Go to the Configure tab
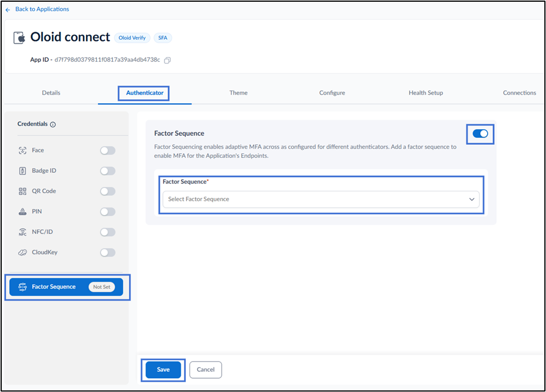Viewport: 546px width, 392px height. 332,93
